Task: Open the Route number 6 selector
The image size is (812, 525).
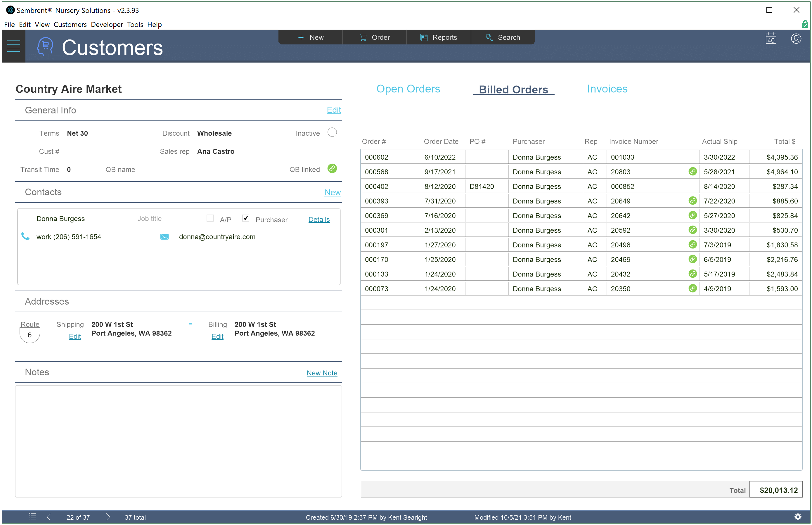Action: click(x=30, y=335)
